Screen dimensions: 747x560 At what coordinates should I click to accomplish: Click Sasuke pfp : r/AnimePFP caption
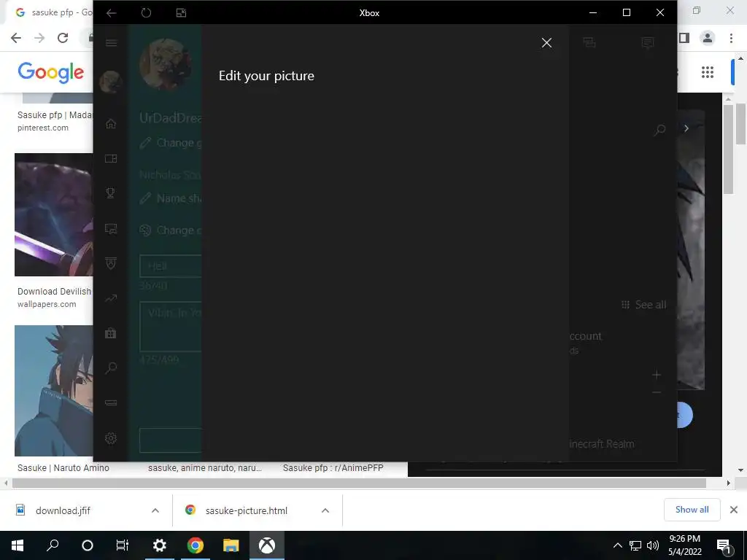[x=333, y=468]
